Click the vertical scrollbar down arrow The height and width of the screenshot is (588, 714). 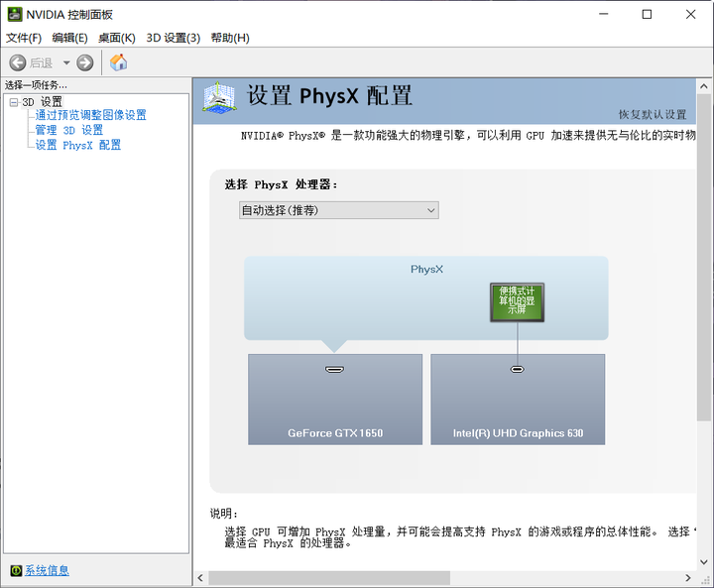point(704,562)
